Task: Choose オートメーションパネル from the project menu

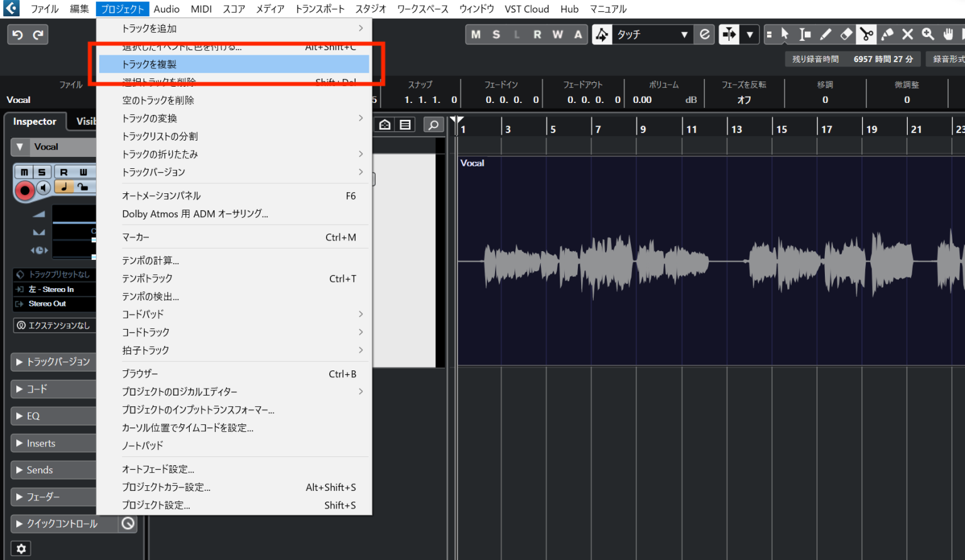Action: pos(161,195)
